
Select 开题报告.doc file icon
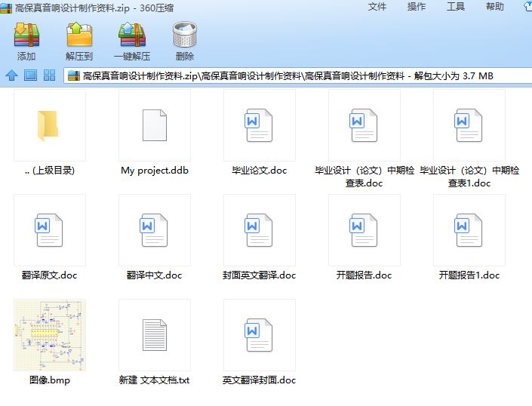[x=364, y=230]
